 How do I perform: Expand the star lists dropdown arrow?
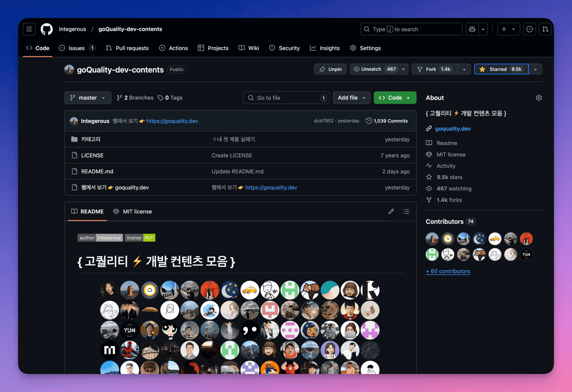pos(535,70)
